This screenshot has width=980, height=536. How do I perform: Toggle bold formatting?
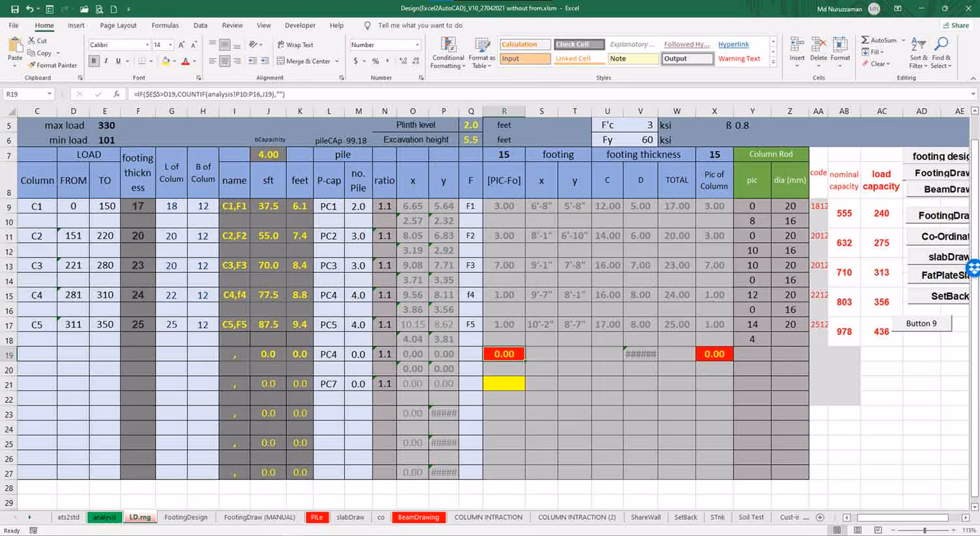[94, 62]
